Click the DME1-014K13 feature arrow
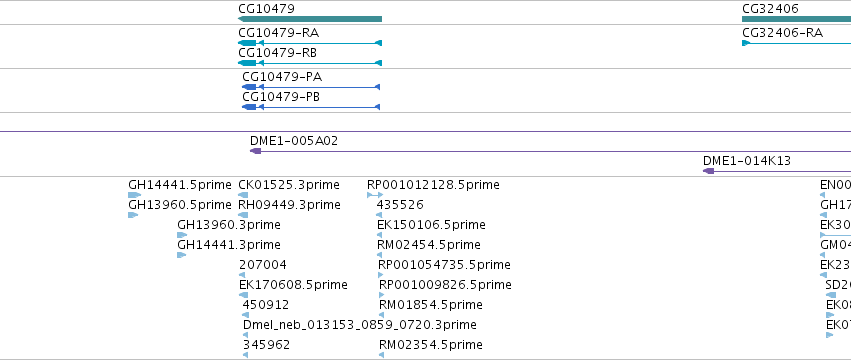Viewport: 851px width, 360px height. 777,171
